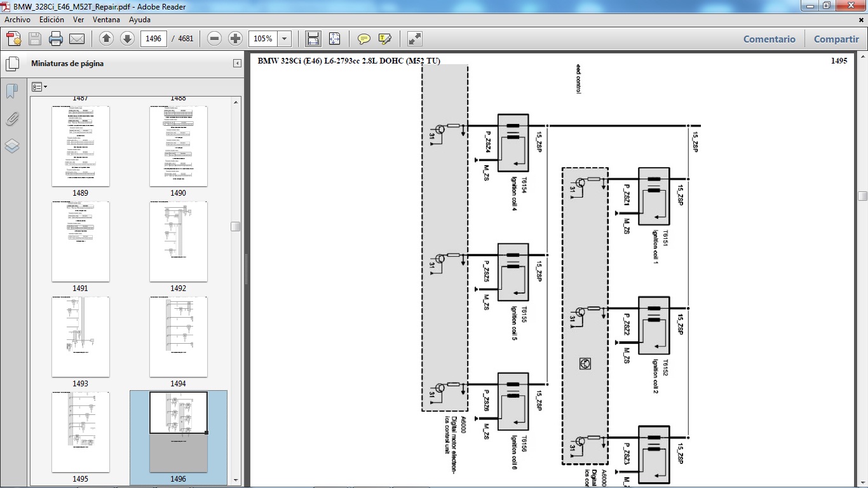This screenshot has height=488, width=868.
Task: Go to next page with down arrow
Action: coord(127,39)
